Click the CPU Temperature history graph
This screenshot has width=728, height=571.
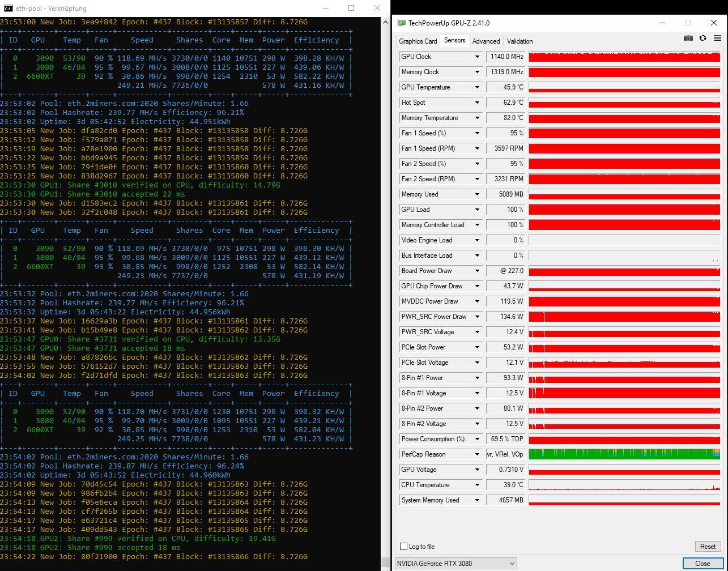[x=624, y=485]
